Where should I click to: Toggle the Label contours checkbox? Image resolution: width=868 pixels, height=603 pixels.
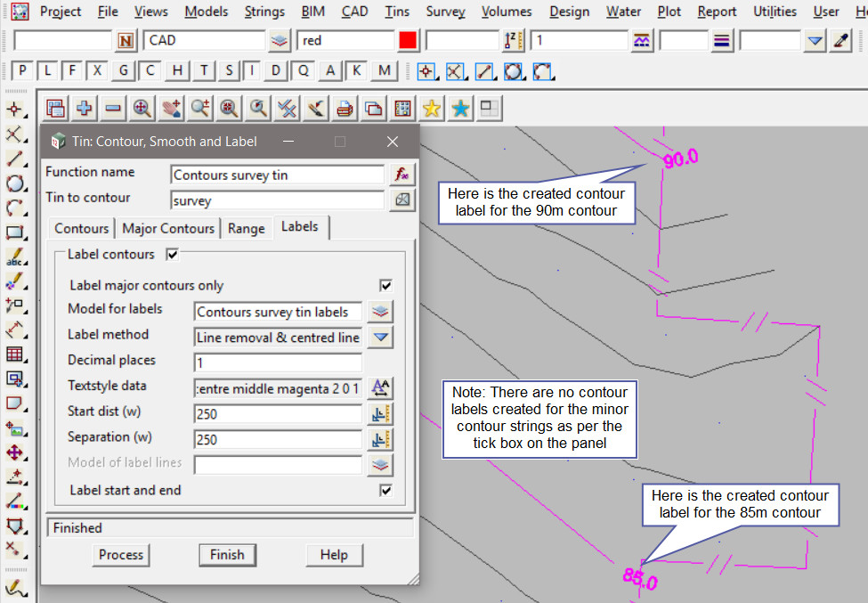coord(172,254)
